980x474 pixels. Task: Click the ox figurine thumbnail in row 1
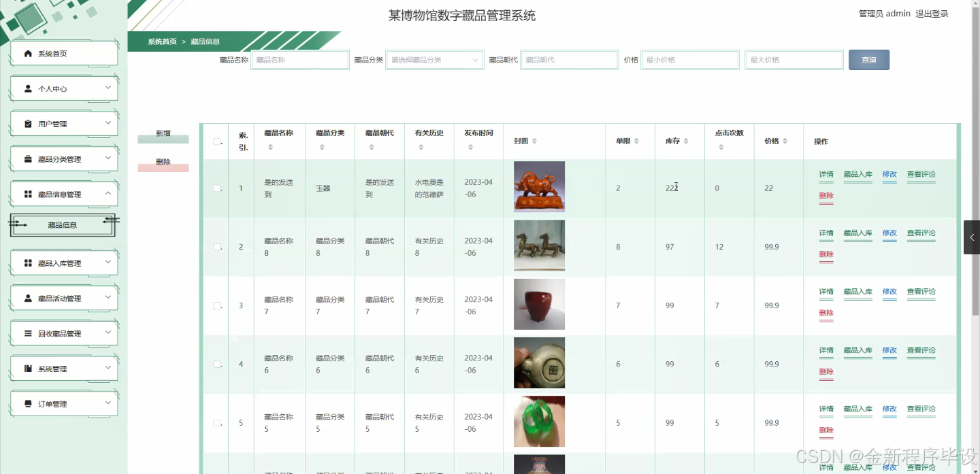[539, 187]
